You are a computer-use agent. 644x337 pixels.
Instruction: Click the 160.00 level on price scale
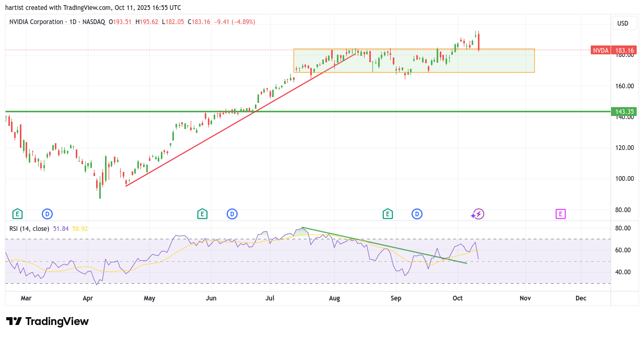(x=624, y=86)
